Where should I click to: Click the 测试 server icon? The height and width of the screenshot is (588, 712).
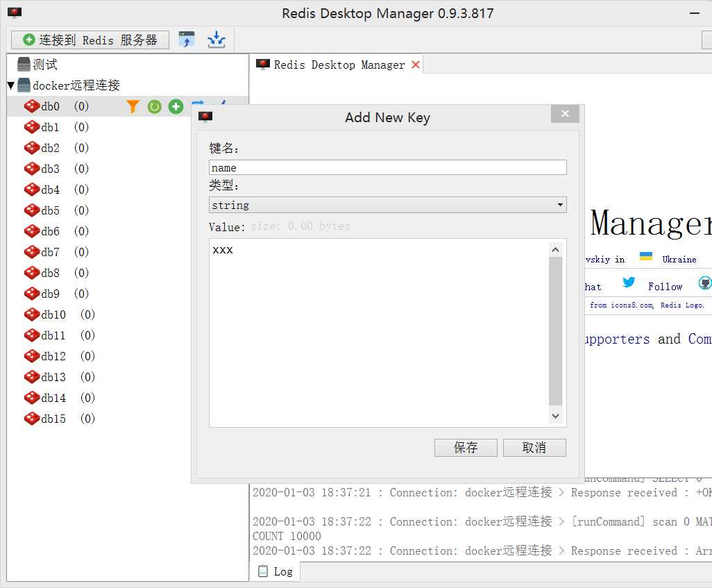[x=24, y=65]
